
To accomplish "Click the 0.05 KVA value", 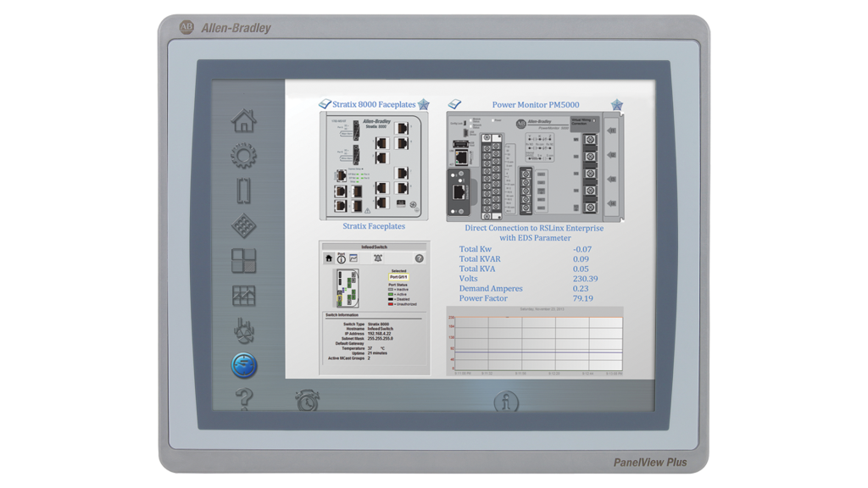I will (581, 269).
